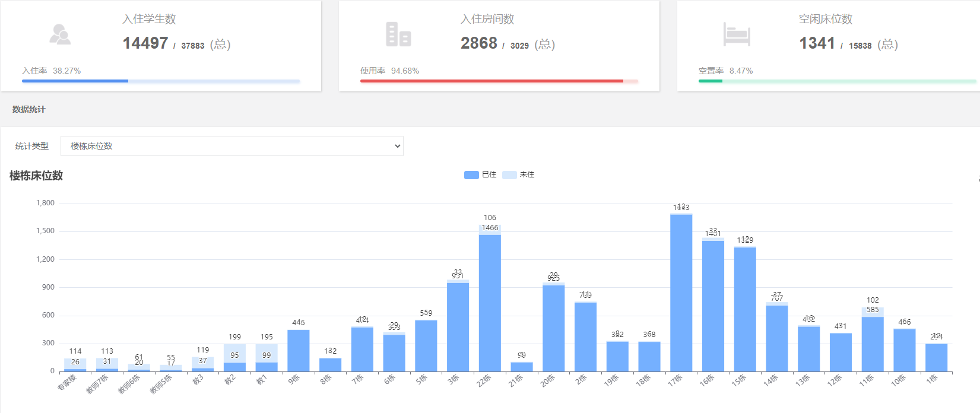Click the 17栋 bar in chart
The height and width of the screenshot is (413, 980).
(x=681, y=293)
